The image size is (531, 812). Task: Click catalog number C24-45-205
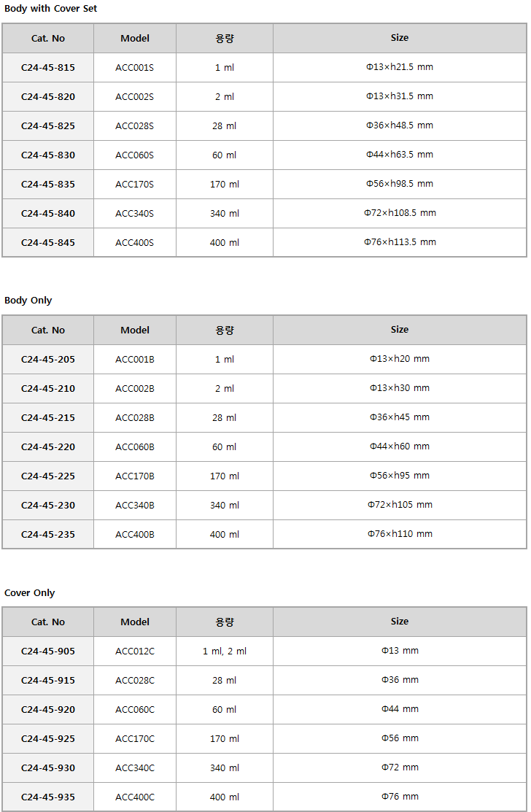(x=47, y=360)
